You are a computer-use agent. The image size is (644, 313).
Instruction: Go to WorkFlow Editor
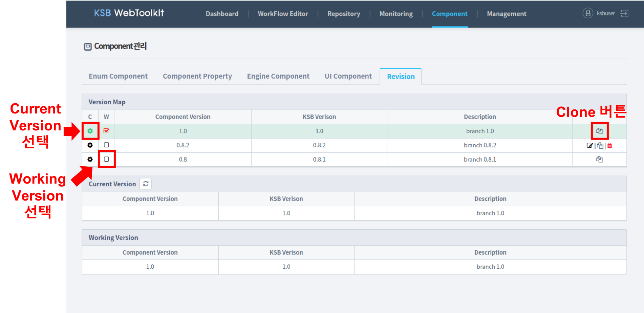pyautogui.click(x=283, y=14)
